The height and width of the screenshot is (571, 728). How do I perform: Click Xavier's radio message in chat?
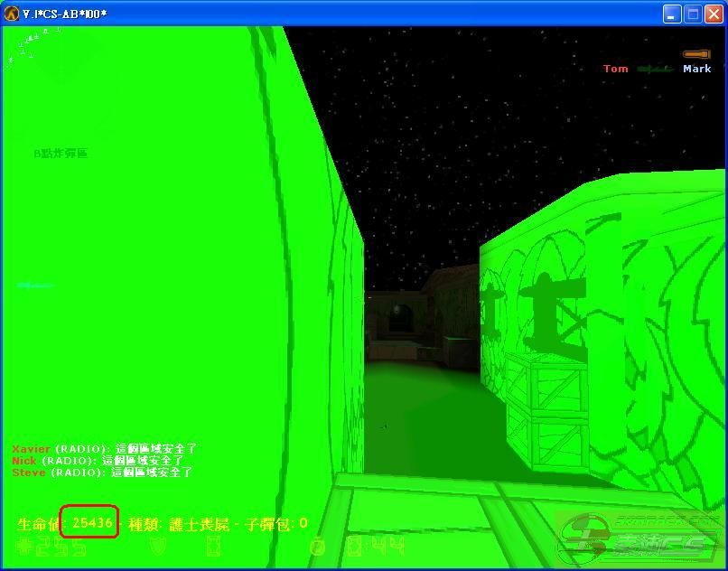point(104,448)
